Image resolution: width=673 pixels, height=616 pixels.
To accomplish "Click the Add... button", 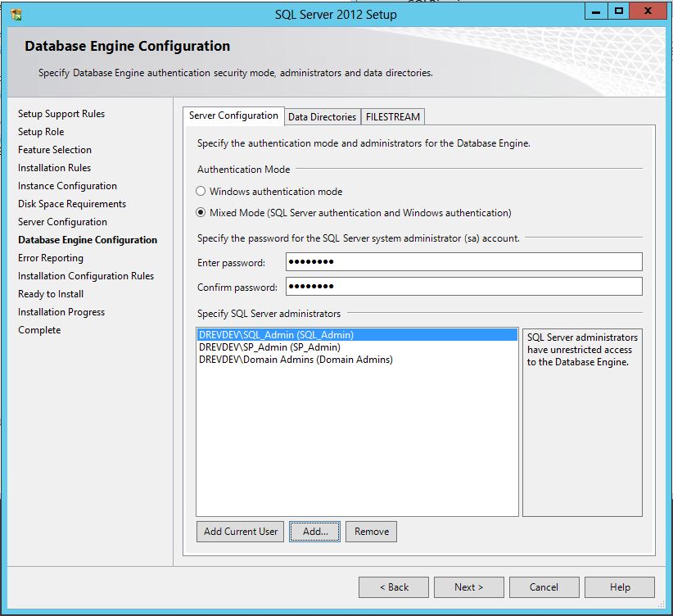I will [314, 532].
